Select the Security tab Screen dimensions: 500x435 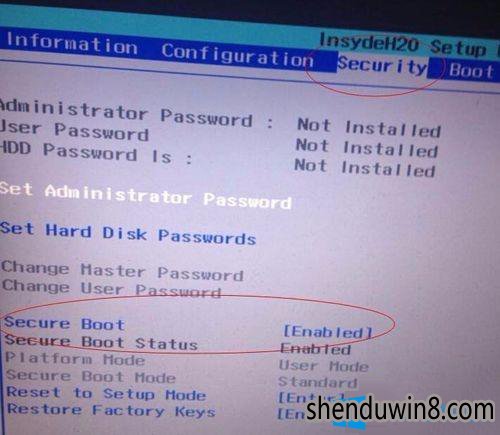[x=382, y=64]
